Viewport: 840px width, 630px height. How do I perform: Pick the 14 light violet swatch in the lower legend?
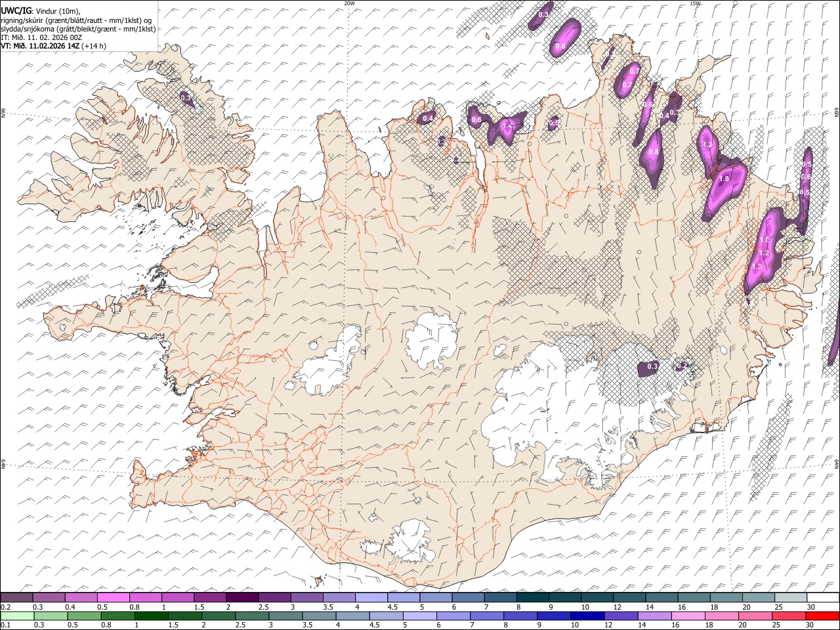[x=654, y=616]
